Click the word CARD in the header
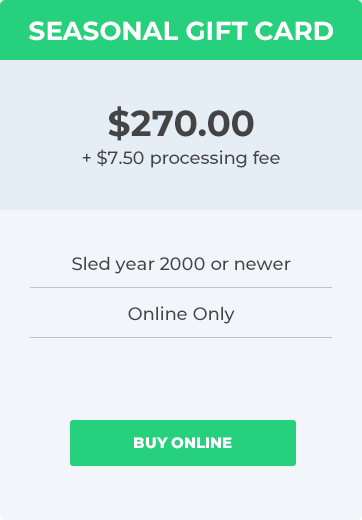Image resolution: width=362 pixels, height=520 pixels. coord(294,31)
